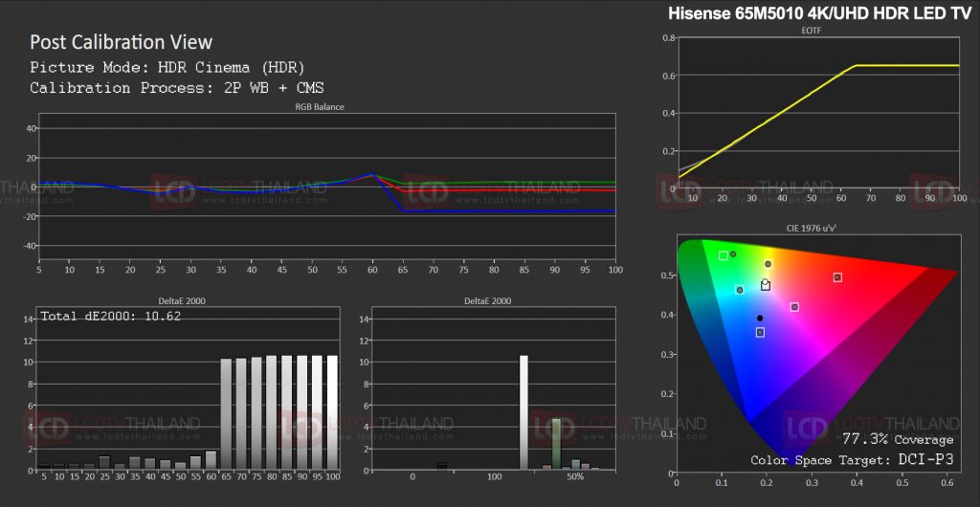Click the Hisense 65M5010 TV title

[819, 14]
